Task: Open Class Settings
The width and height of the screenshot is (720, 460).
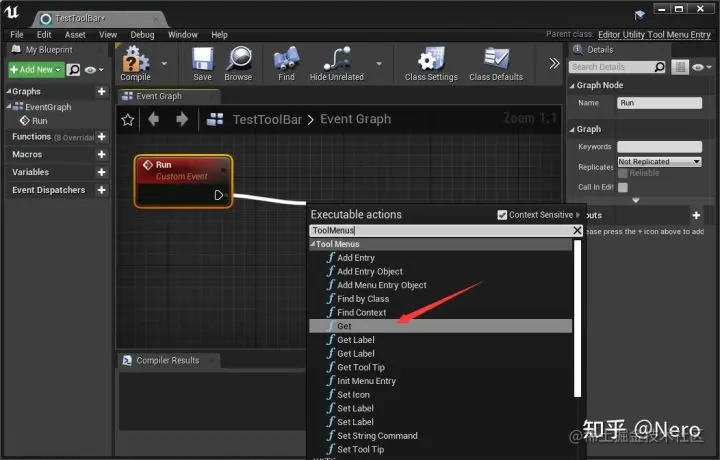Action: click(x=431, y=63)
